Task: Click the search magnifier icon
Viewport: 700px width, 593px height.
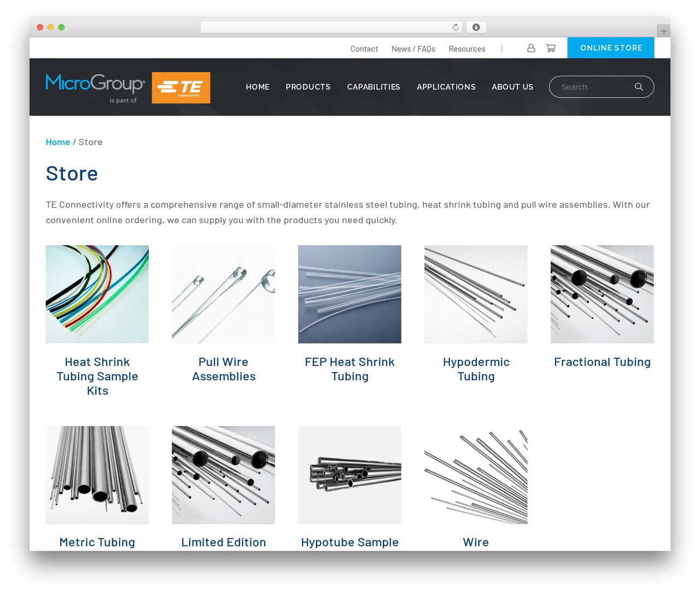Action: coord(639,87)
